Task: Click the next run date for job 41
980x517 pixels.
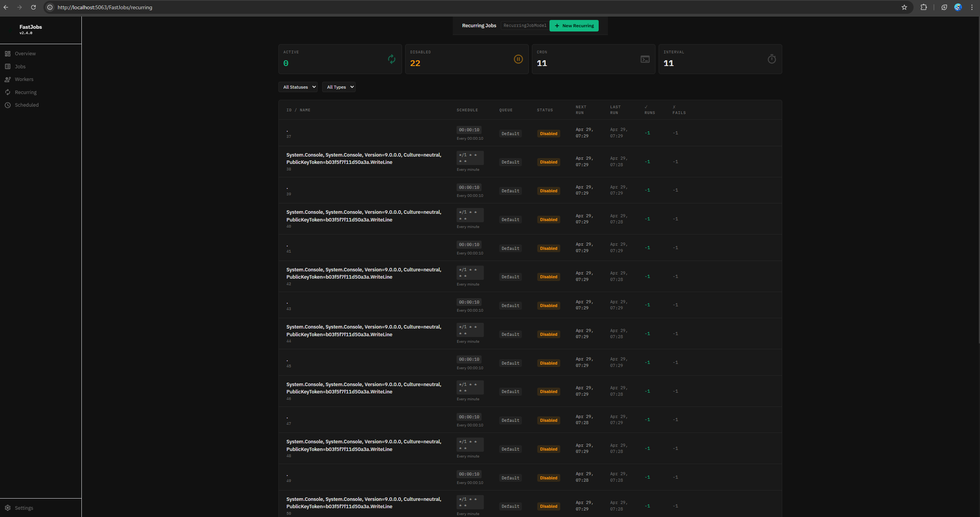Action: 584,248
